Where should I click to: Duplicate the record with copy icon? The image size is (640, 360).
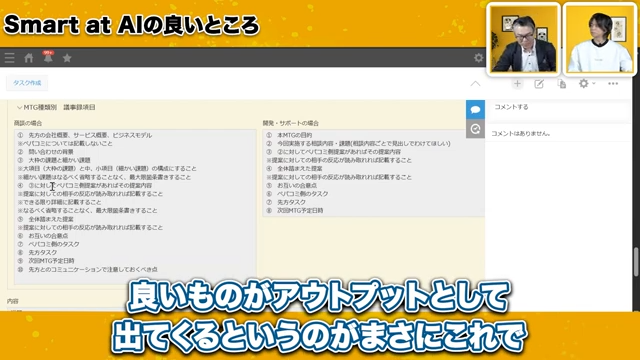pyautogui.click(x=562, y=84)
